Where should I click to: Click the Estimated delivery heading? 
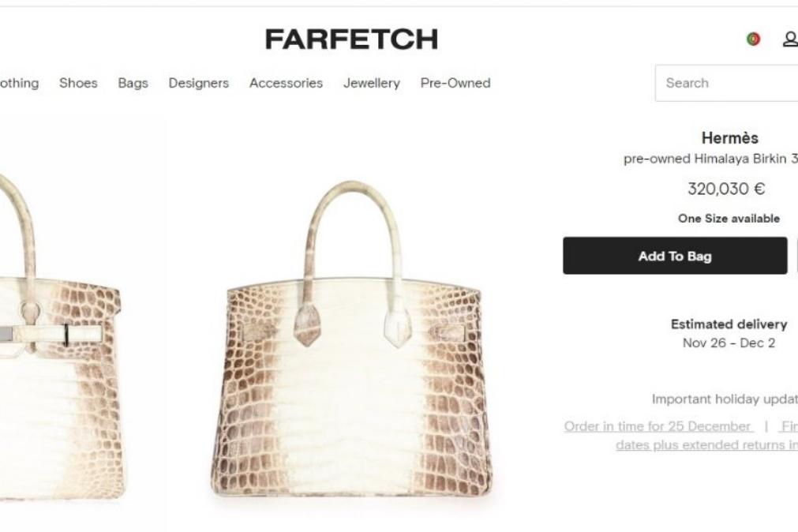[729, 324]
